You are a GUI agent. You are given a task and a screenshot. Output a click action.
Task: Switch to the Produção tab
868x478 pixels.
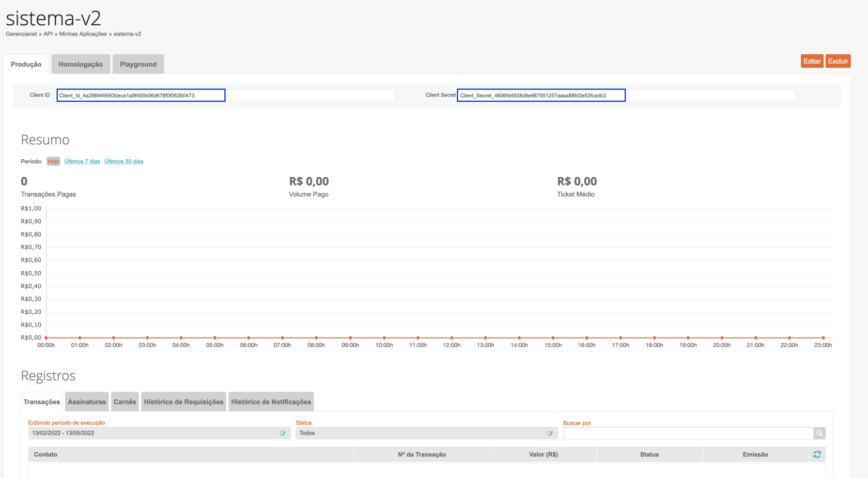point(26,64)
